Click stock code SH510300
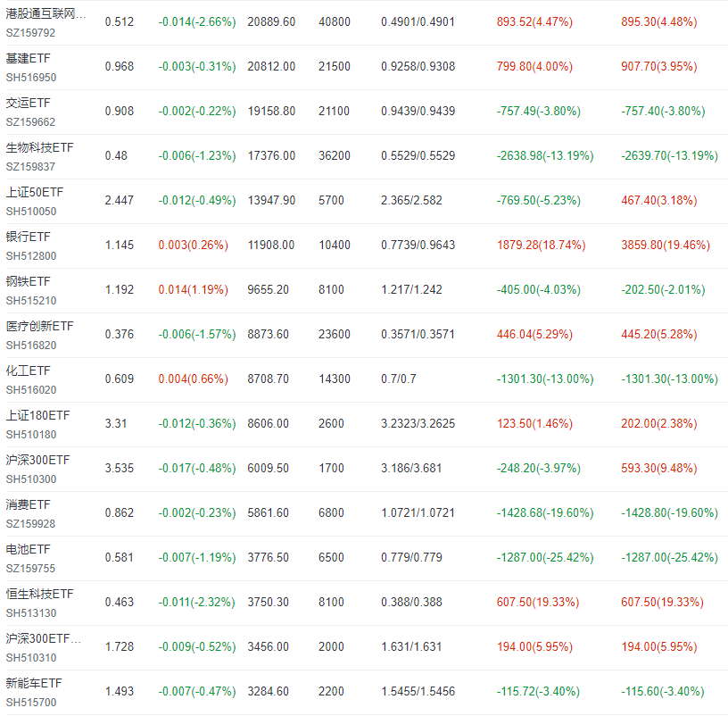Viewport: 728px width, 716px height. (x=31, y=479)
